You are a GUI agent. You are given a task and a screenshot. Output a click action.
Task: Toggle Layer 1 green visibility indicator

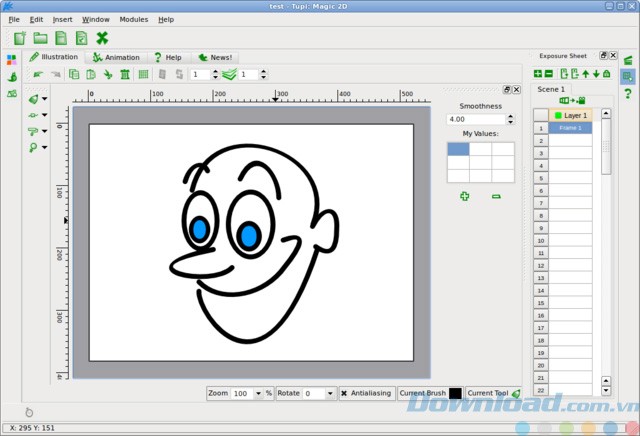(x=558, y=116)
